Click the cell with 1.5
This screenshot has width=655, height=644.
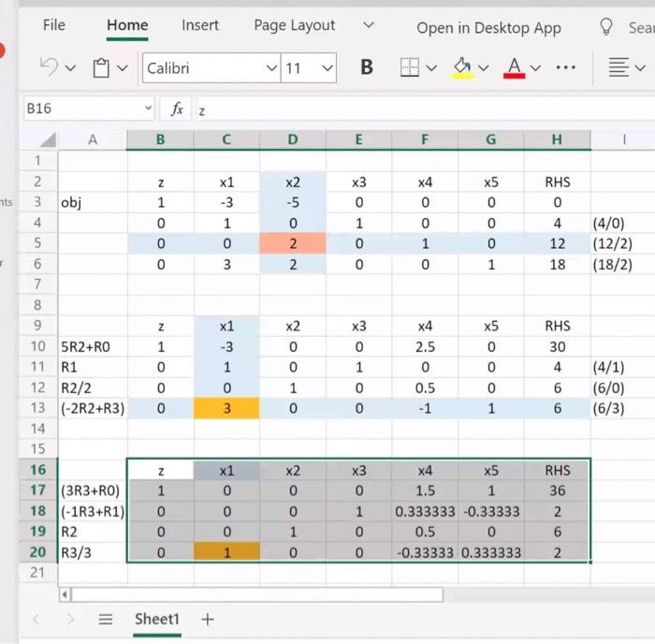click(x=425, y=490)
